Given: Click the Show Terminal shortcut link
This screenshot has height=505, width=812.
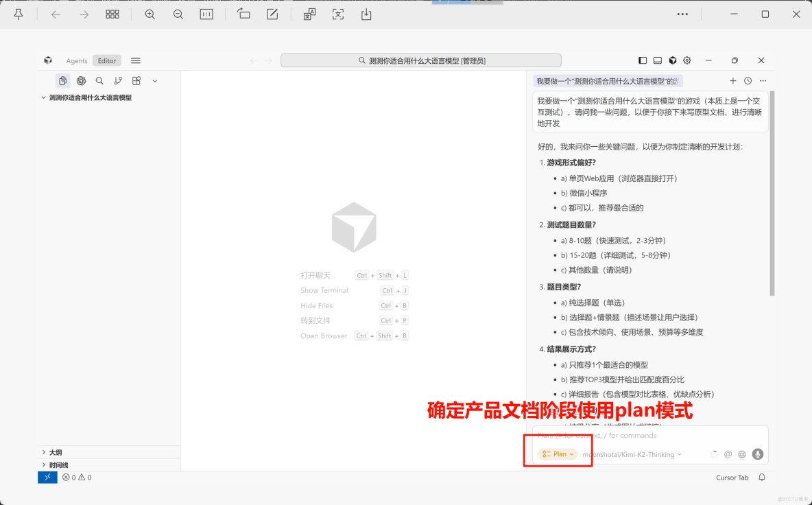Looking at the screenshot, I should [x=324, y=290].
